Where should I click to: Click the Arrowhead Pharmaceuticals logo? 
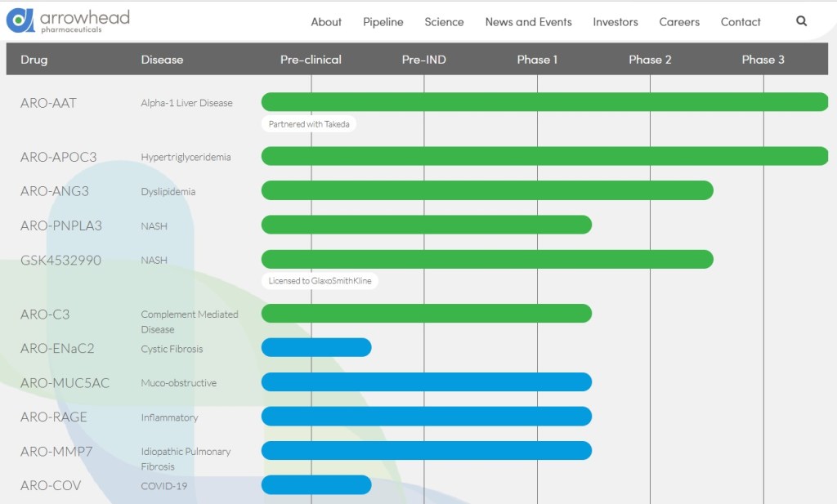tap(68, 20)
